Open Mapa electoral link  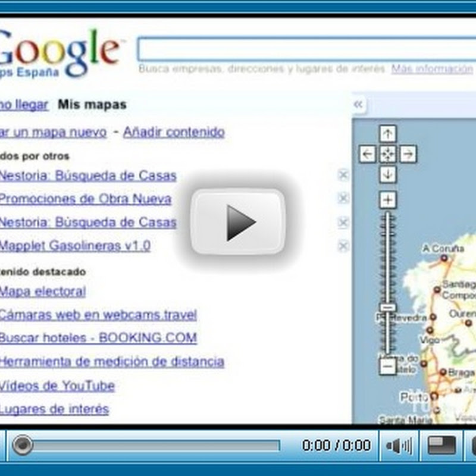[x=43, y=292]
